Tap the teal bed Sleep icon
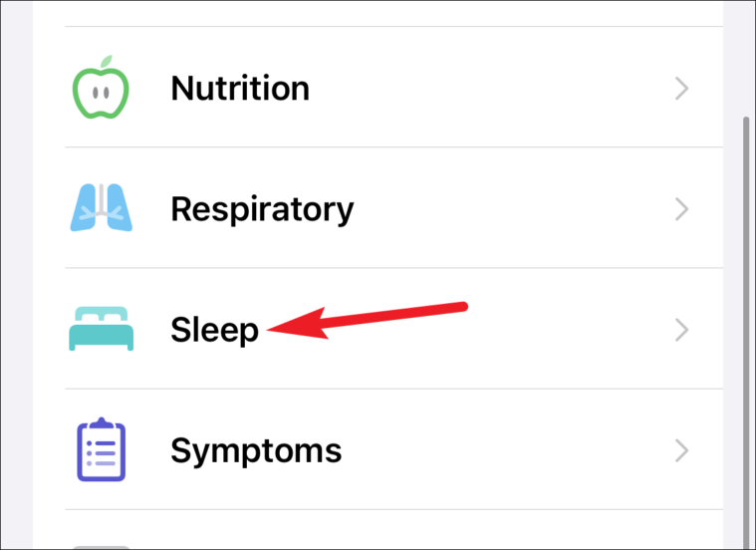 pos(102,329)
